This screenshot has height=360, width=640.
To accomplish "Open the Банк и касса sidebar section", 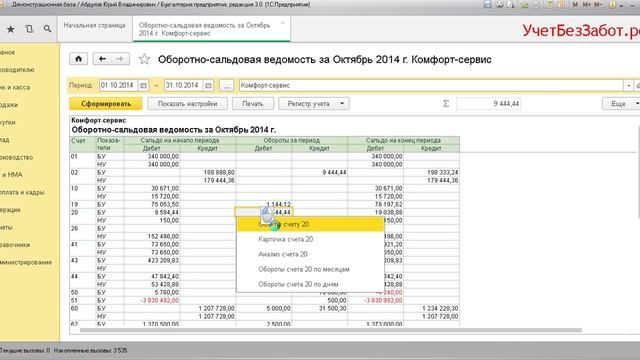I will pyautogui.click(x=15, y=87).
